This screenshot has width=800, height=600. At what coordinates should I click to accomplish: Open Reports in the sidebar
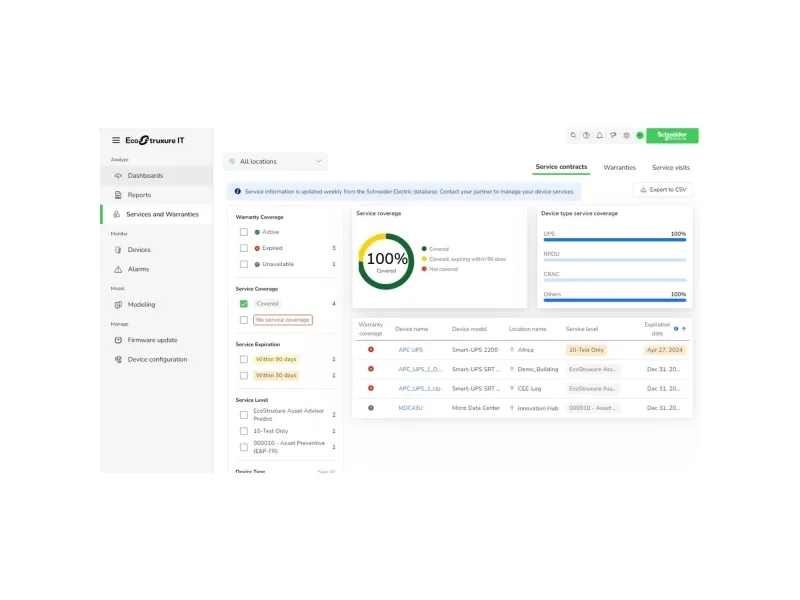coord(157,195)
